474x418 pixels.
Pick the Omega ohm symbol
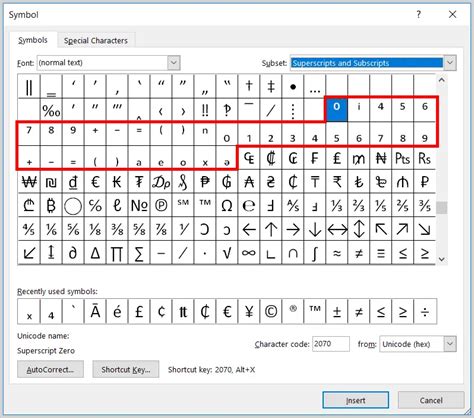coord(227,205)
